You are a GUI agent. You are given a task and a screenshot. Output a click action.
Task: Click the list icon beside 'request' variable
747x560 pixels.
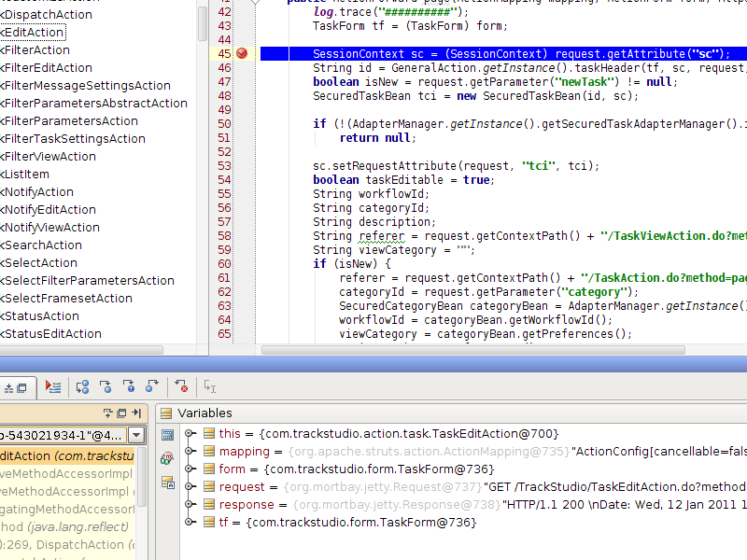coord(208,486)
